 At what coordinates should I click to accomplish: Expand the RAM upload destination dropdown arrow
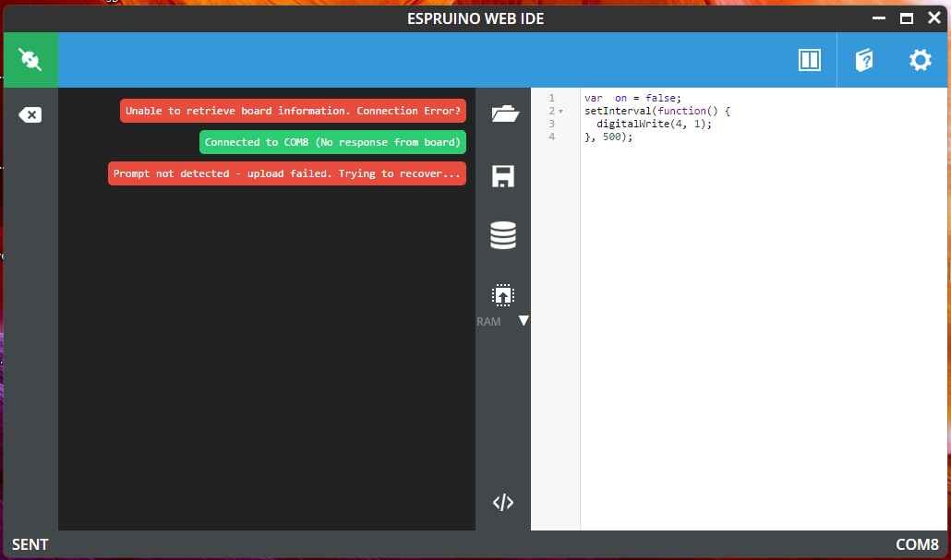click(x=524, y=321)
